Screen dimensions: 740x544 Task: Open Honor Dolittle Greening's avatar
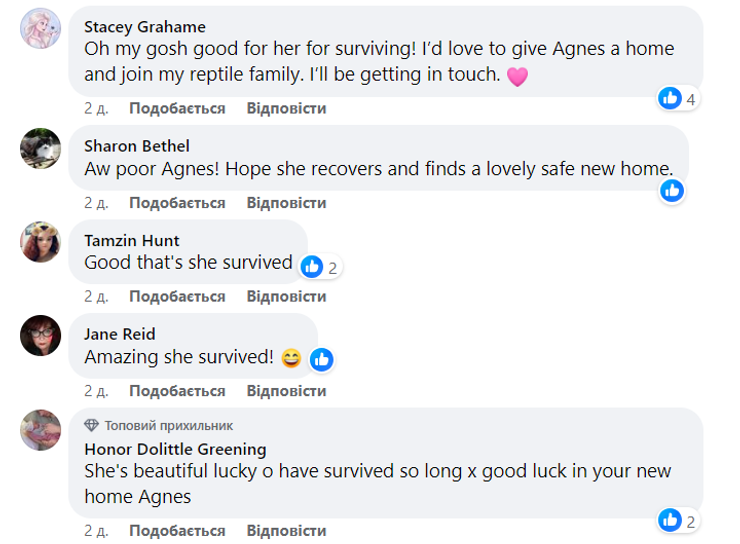[41, 429]
